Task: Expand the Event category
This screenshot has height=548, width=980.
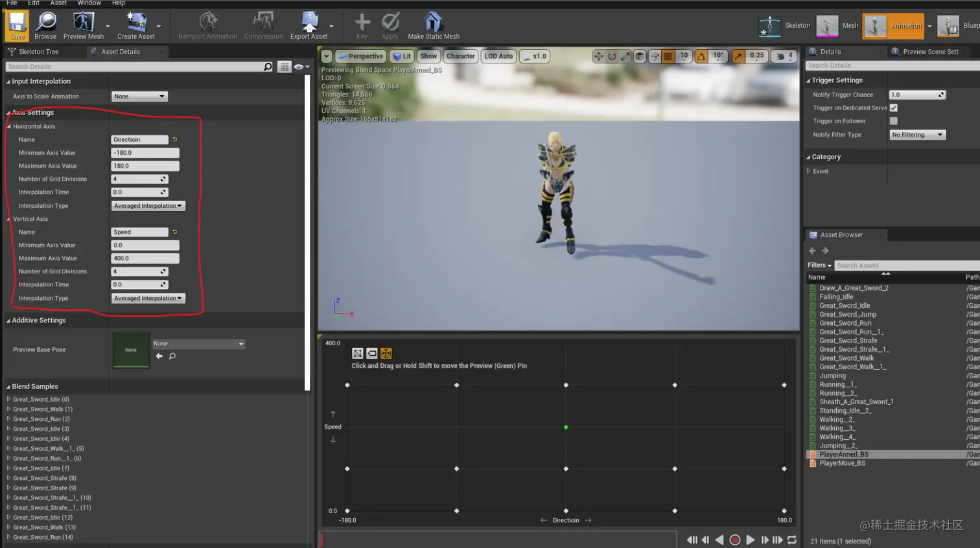Action: pyautogui.click(x=809, y=172)
